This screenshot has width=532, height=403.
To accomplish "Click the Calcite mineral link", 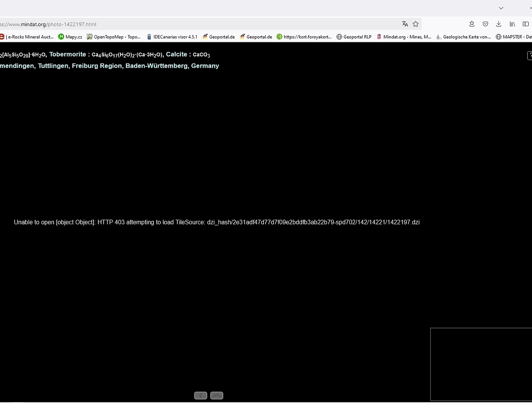I will point(177,54).
